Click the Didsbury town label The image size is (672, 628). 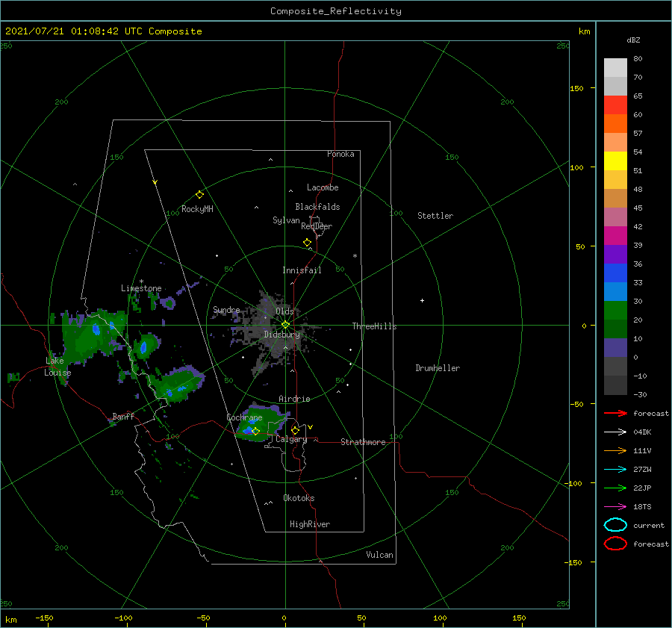point(282,335)
